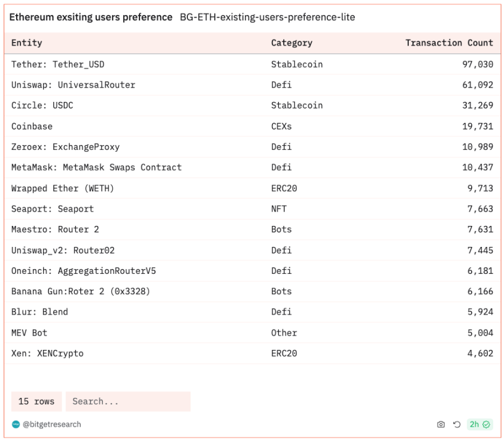Click the bitgetresearch avatar icon
Viewport: 504px width, 441px height.
[16, 424]
